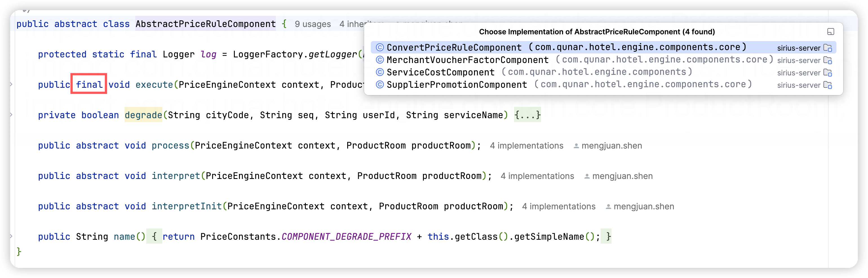Click the author icon next to the process method

point(576,146)
